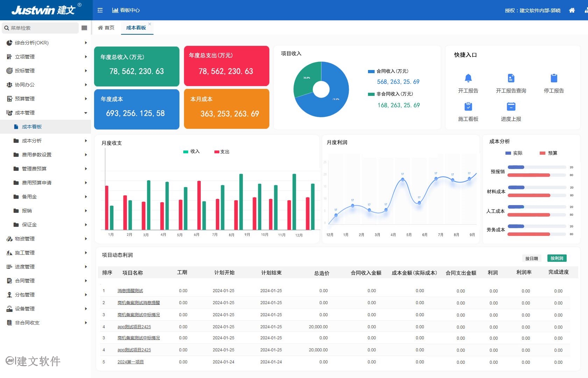Click the 综合分析(OKR) pie icon

9,43
